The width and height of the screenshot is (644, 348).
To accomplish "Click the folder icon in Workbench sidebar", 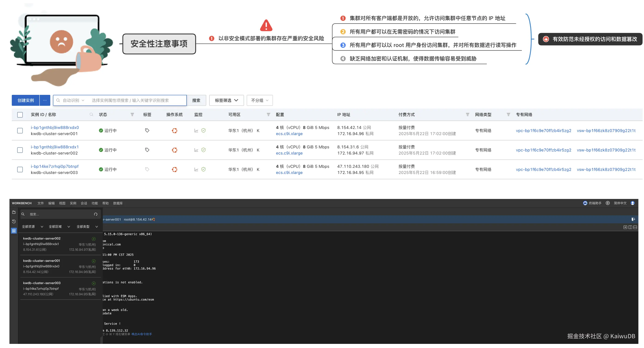I will (14, 212).
